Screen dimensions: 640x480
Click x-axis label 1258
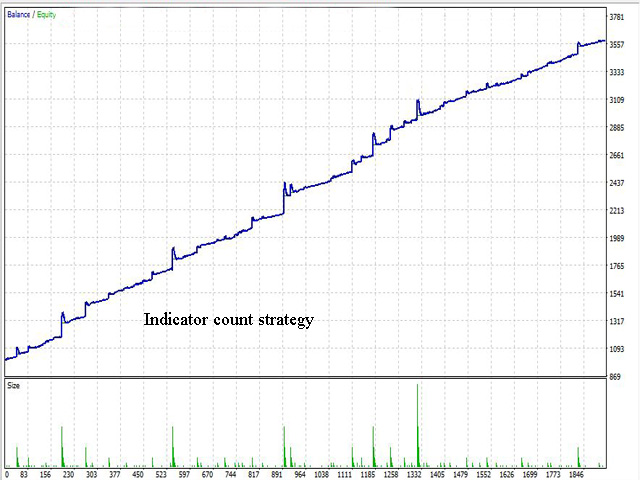point(391,474)
